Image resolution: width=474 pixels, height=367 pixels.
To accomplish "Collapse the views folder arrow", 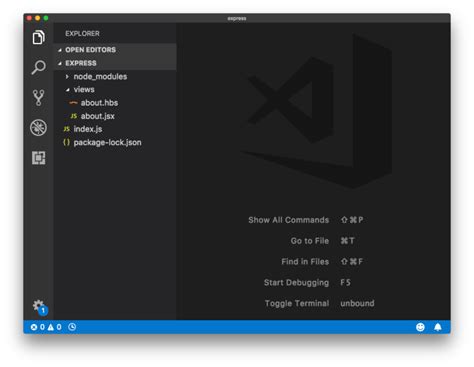I will 68,90.
